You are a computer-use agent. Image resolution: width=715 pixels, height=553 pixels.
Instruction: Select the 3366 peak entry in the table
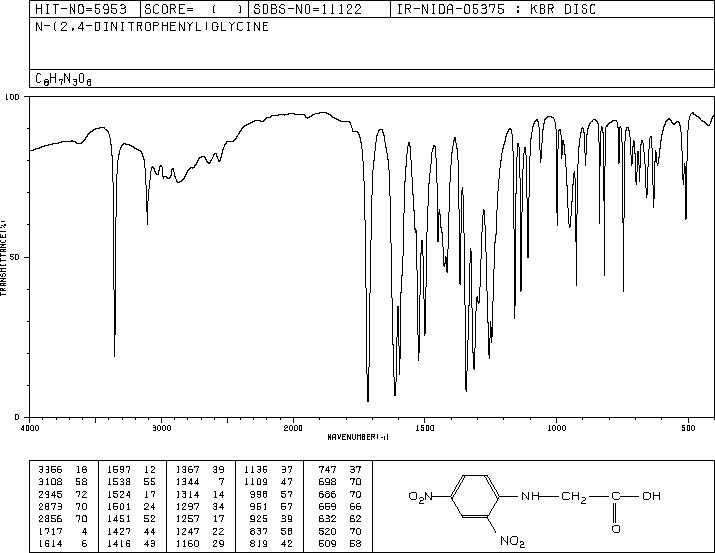pos(62,470)
